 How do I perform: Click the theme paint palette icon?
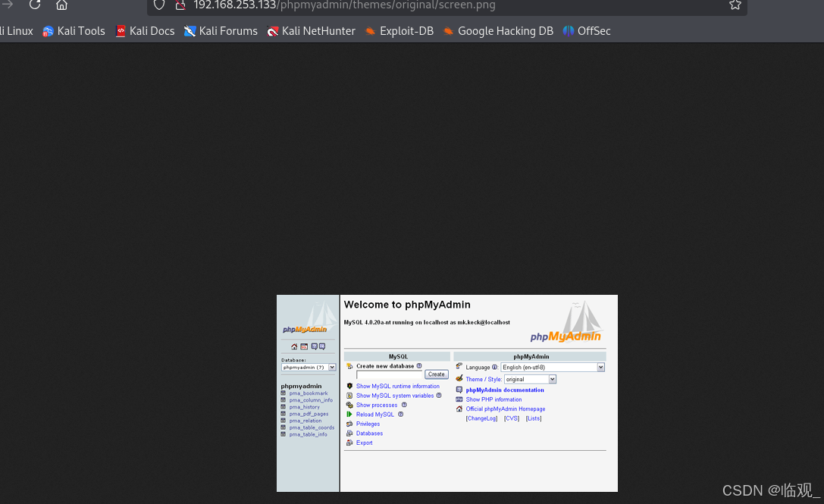pos(459,378)
